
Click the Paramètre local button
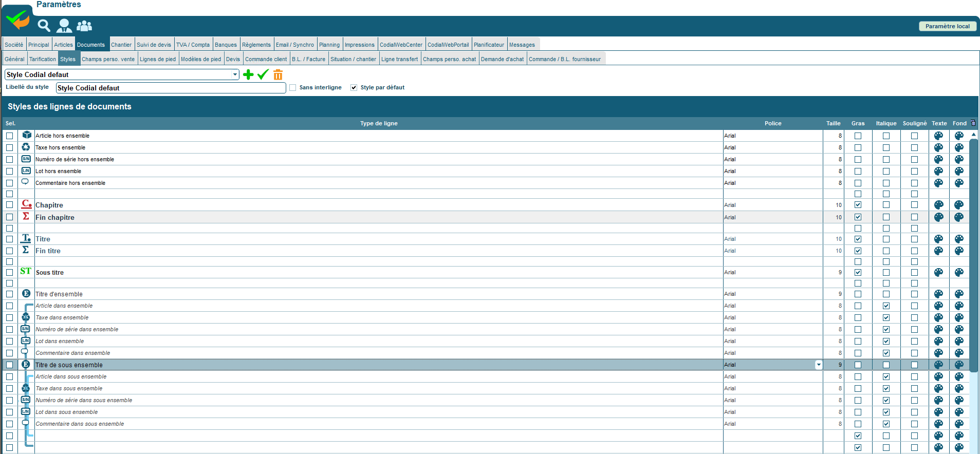click(947, 26)
